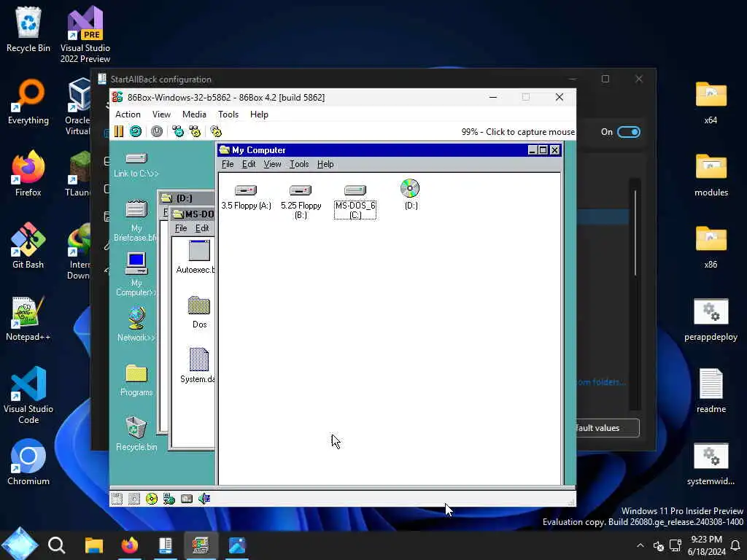Click second floppy drive status bar icon
Image resolution: width=747 pixels, height=560 pixels.
(134, 499)
